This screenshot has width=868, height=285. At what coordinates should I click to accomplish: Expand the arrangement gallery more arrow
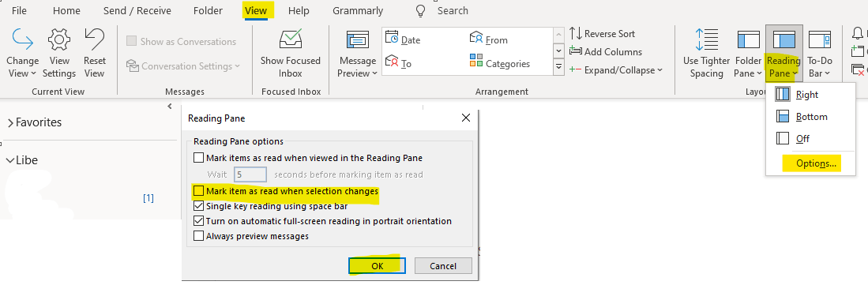558,68
